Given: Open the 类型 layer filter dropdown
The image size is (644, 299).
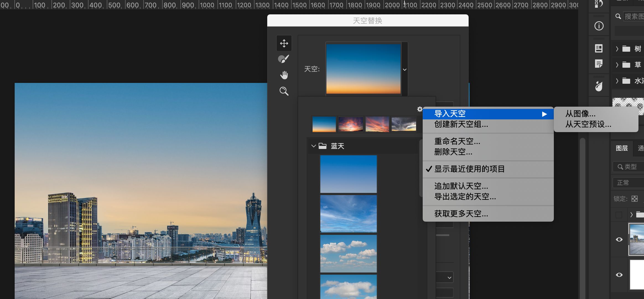Looking at the screenshot, I should (x=629, y=167).
